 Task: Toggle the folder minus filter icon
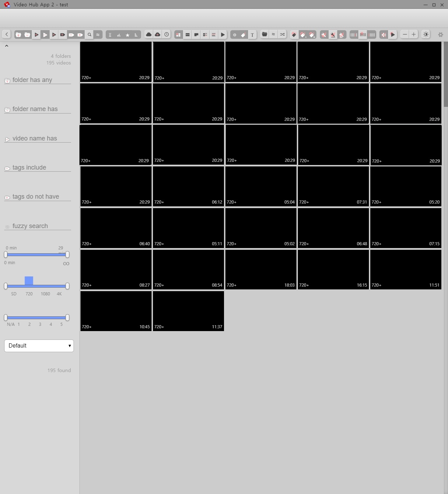pyautogui.click(x=27, y=35)
